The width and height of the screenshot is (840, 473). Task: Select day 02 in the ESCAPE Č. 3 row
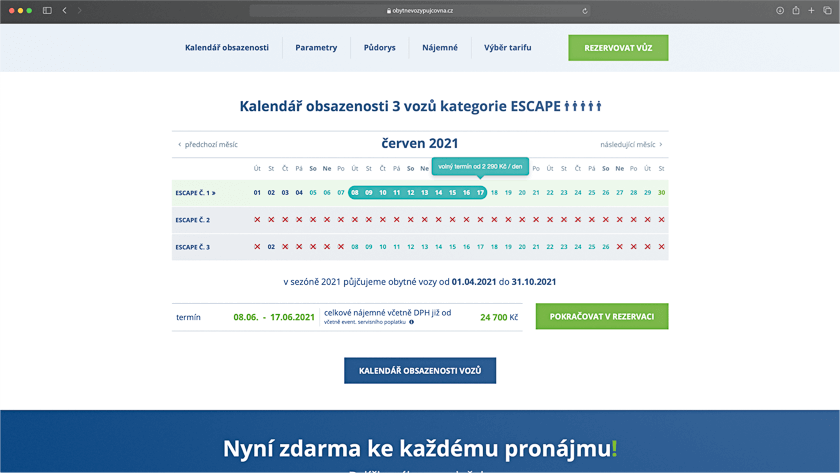click(271, 246)
